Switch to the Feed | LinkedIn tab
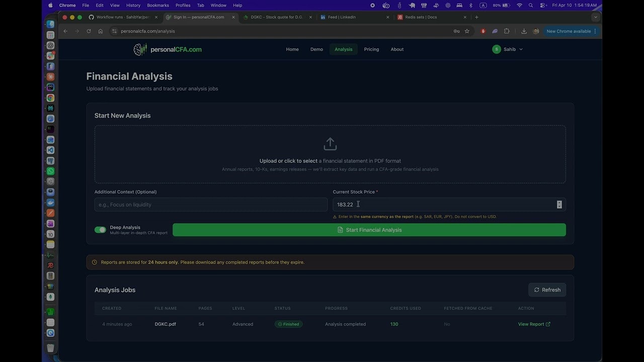This screenshot has width=644, height=362. [x=354, y=17]
